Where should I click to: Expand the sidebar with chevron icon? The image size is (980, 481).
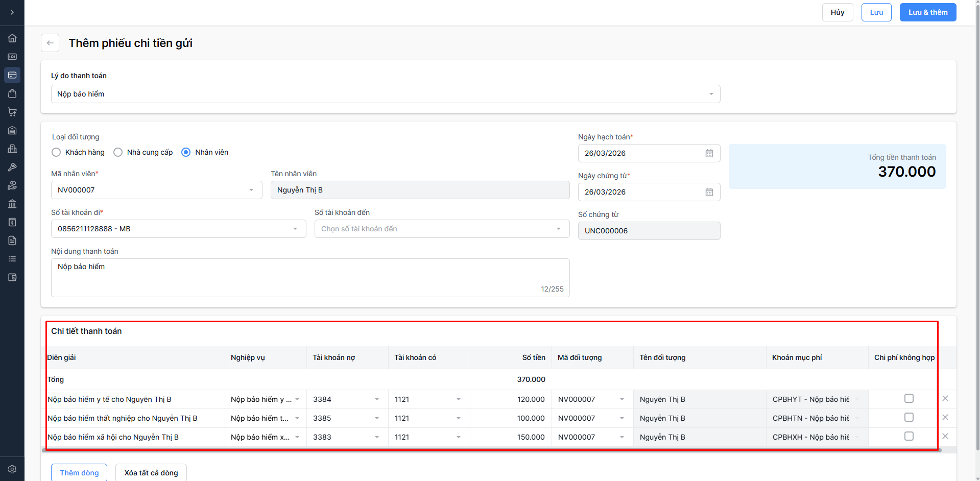coord(12,12)
